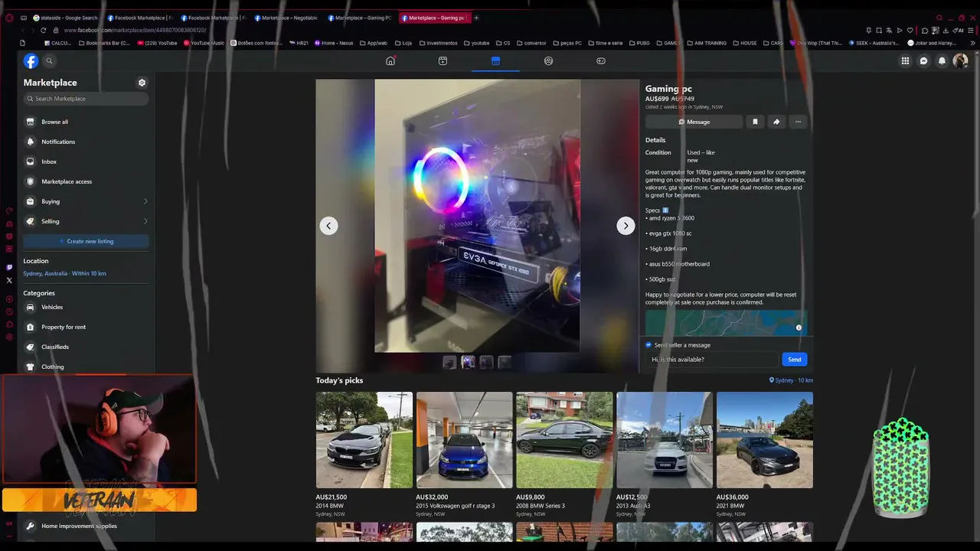The height and width of the screenshot is (551, 980).
Task: Open Marketplace access
Action: tap(86, 181)
